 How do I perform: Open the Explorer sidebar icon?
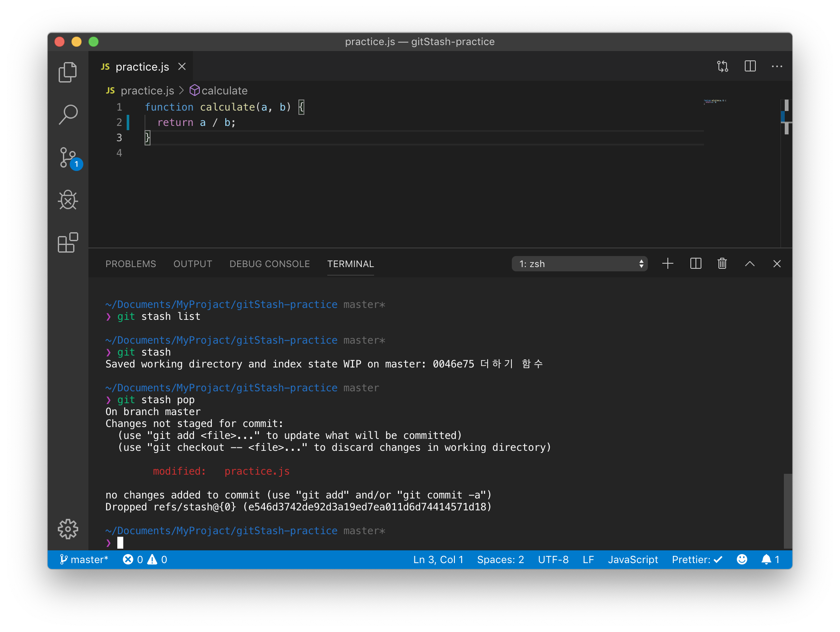pyautogui.click(x=68, y=72)
